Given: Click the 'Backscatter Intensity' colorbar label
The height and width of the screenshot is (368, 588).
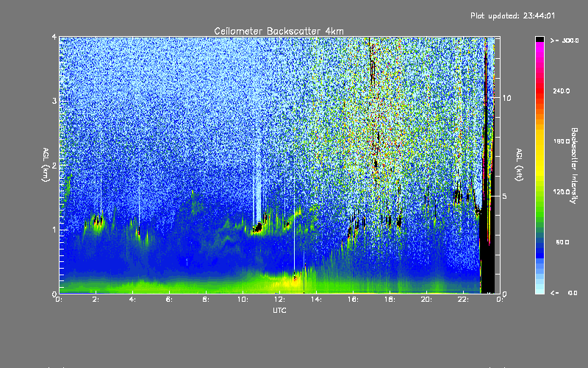Looking at the screenshot, I should (x=574, y=166).
